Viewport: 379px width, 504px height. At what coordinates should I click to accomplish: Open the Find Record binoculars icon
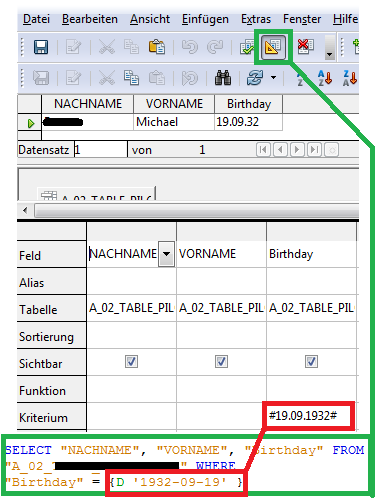223,78
